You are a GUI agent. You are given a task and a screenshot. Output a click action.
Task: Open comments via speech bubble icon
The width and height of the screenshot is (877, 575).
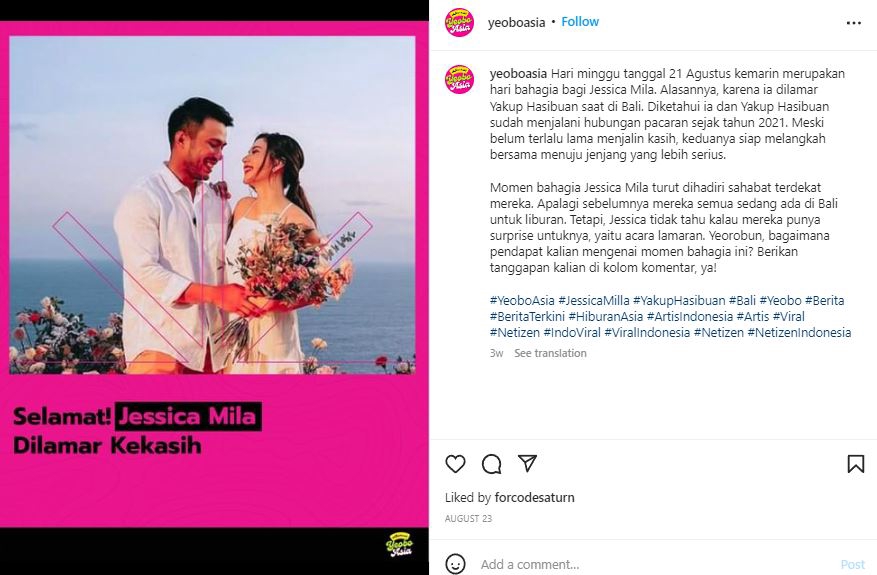492,464
